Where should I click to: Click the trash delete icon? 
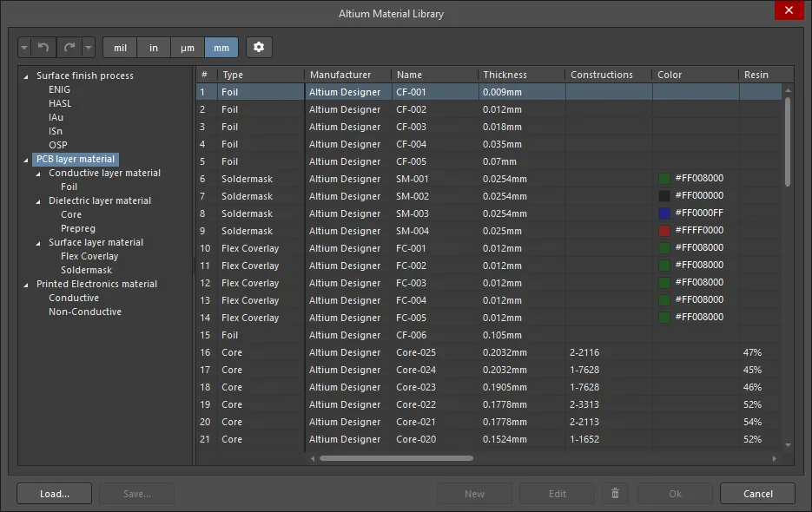pyautogui.click(x=615, y=494)
